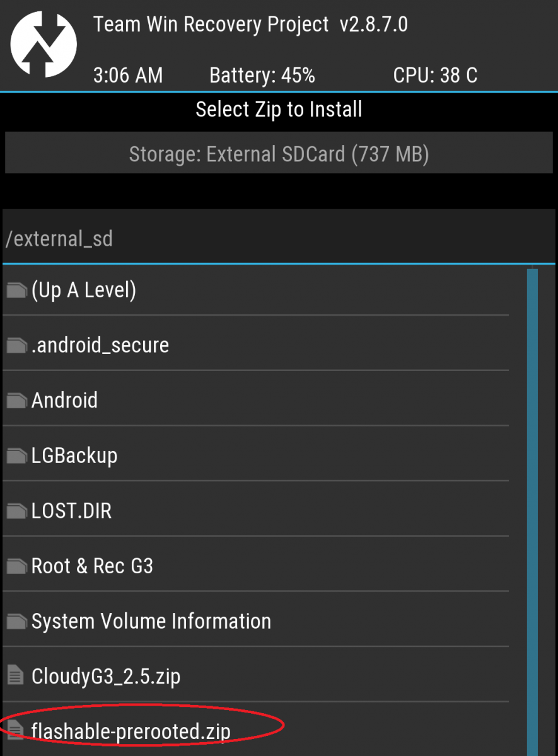Click the file list scrollbar
Viewport: 558px width, 756px height.
532,512
